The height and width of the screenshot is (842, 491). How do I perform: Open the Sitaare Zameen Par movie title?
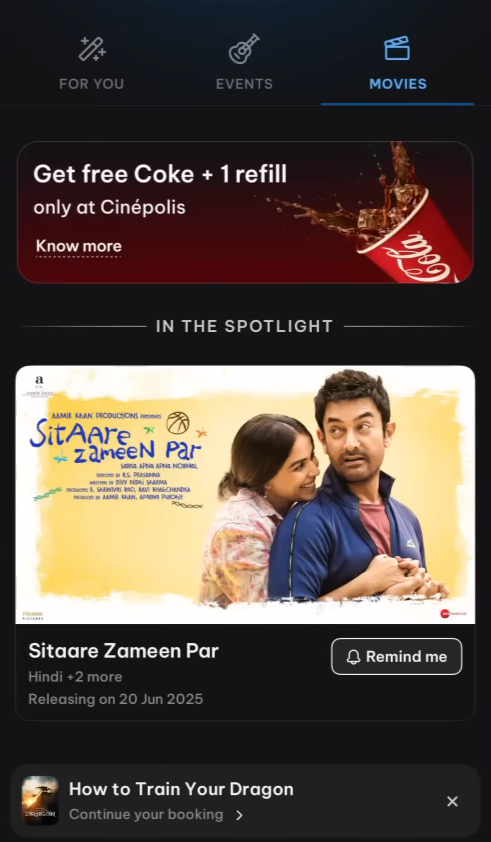124,651
